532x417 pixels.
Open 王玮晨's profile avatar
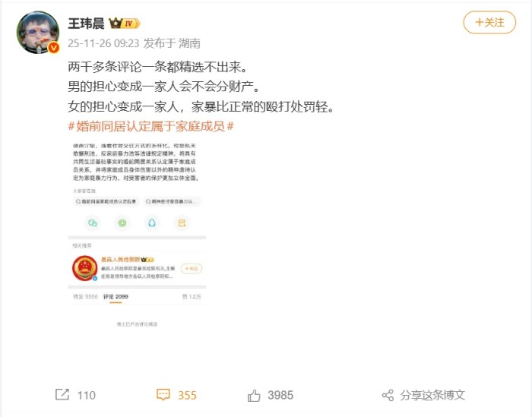(38, 32)
